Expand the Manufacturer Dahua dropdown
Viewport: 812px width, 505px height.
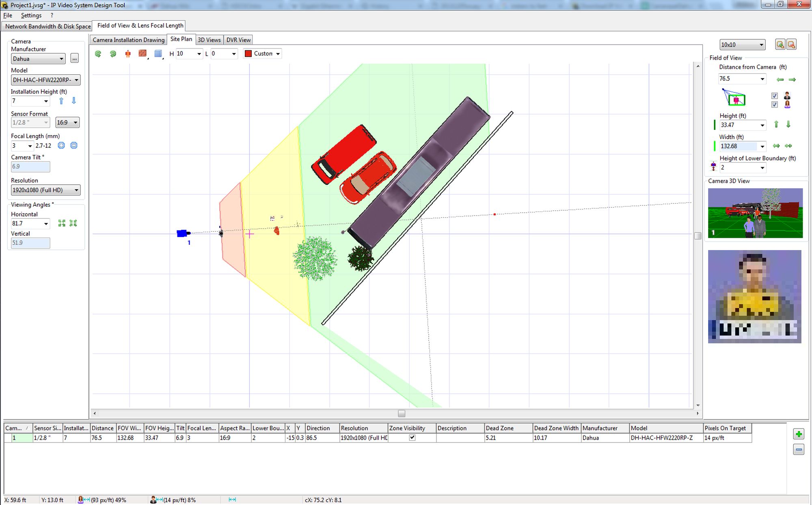(61, 59)
